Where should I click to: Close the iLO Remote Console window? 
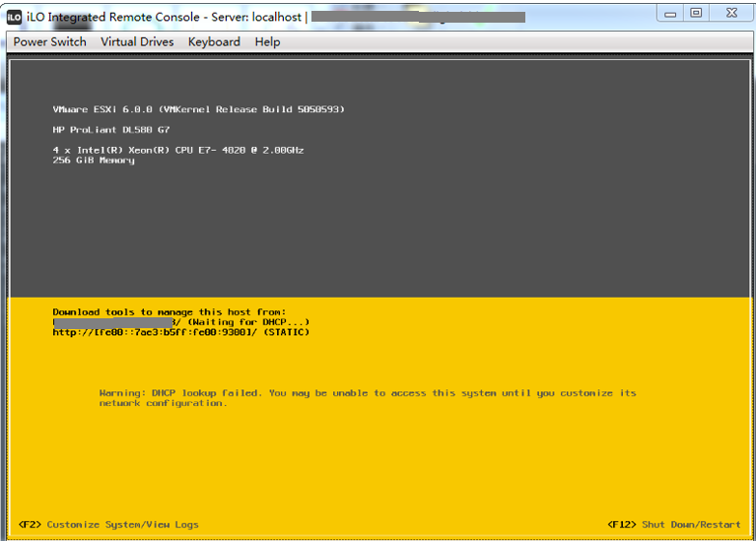pos(731,14)
